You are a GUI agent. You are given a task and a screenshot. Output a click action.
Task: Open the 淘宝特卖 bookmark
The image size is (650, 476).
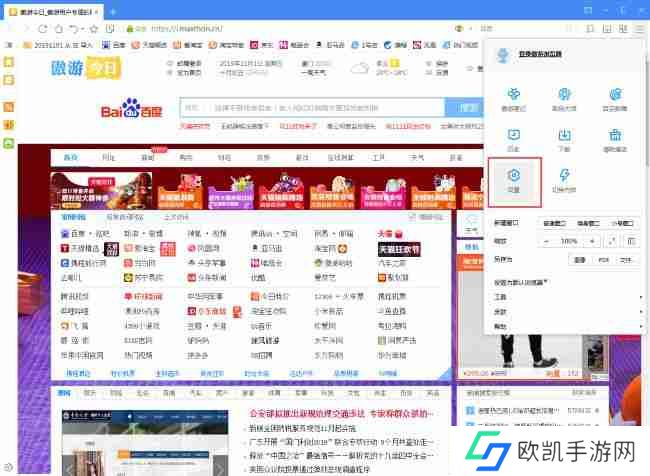pos(226,45)
